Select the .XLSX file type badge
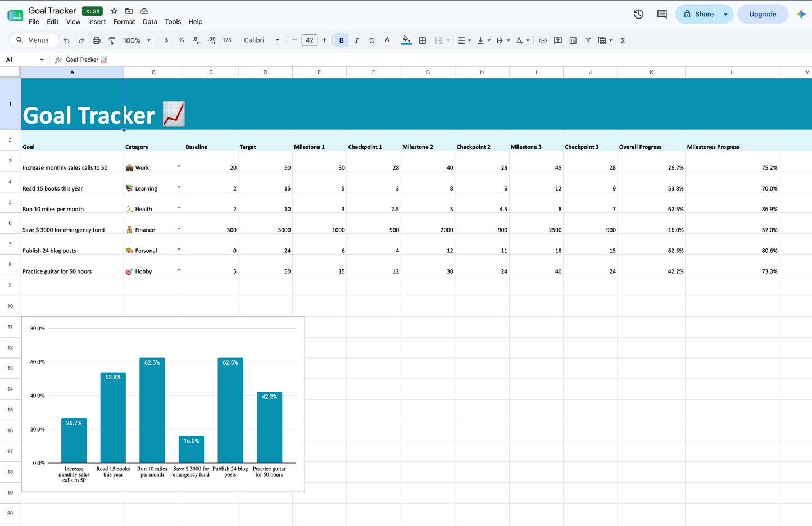The width and height of the screenshot is (812, 526). pos(92,11)
